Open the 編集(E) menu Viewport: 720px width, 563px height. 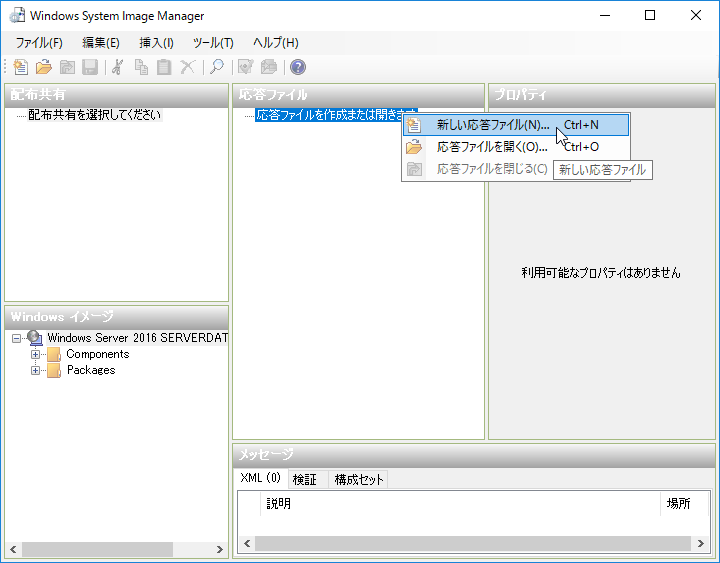click(101, 43)
